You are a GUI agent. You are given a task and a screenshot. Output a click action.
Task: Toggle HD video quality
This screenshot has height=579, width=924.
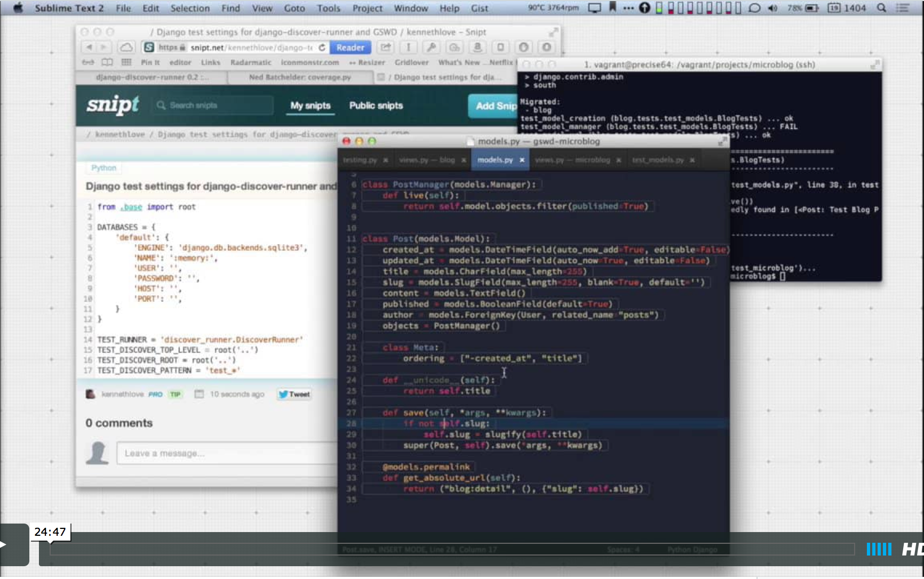[912, 549]
